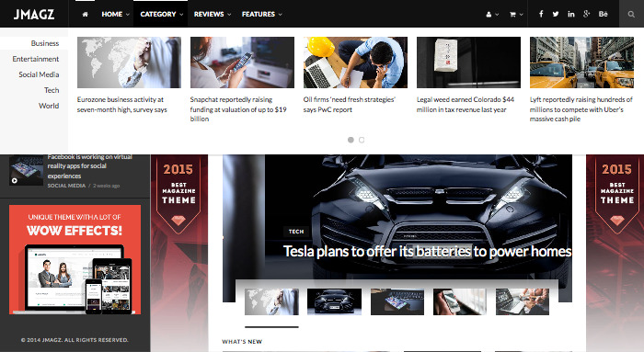
Task: Click the search magnifier icon
Action: [x=631, y=14]
